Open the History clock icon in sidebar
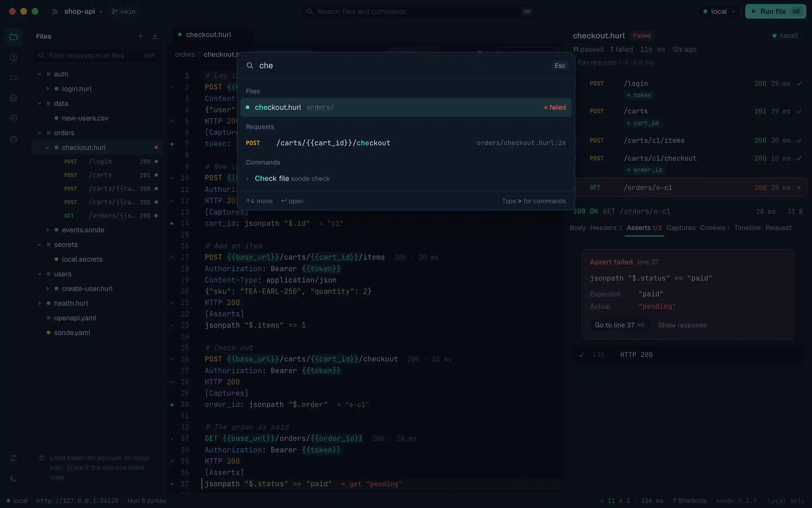 [x=14, y=58]
